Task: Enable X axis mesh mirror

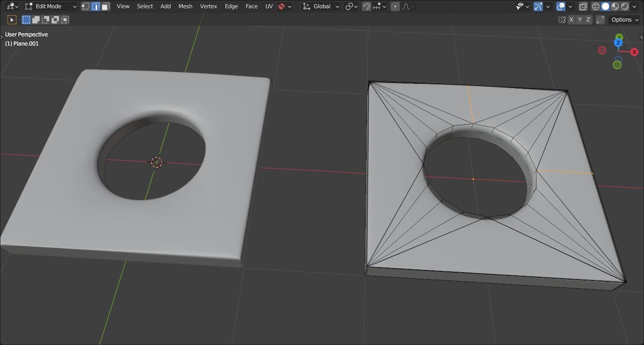Action: click(x=571, y=20)
